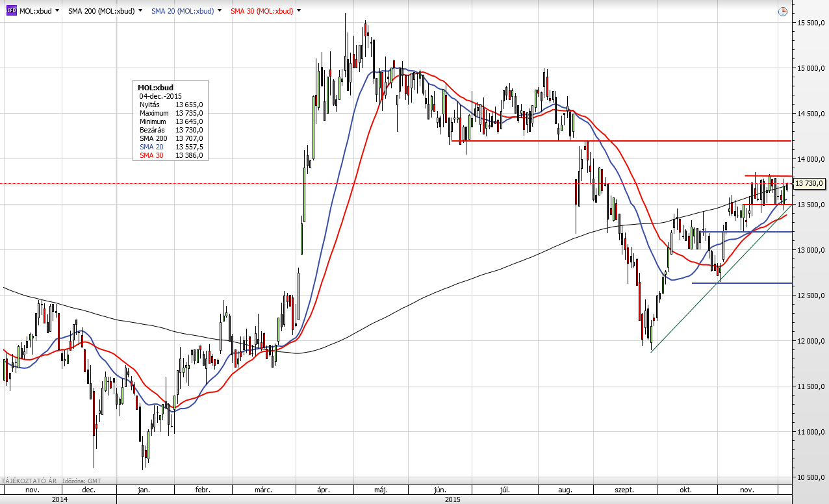Click the blue 'SMA 20 13 557,5' row in data box
Viewport: 829px width, 504px height.
(x=171, y=147)
